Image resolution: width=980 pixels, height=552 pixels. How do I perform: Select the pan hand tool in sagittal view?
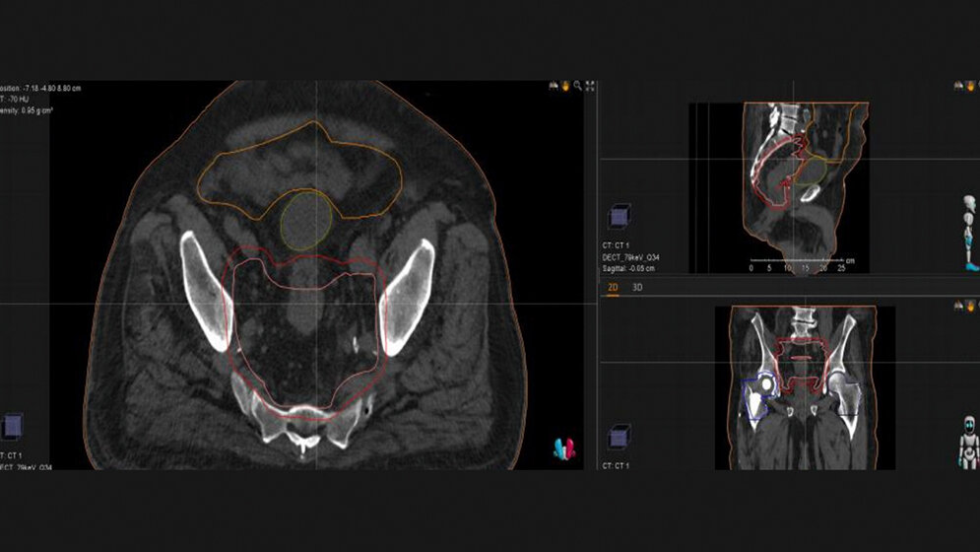[970, 86]
